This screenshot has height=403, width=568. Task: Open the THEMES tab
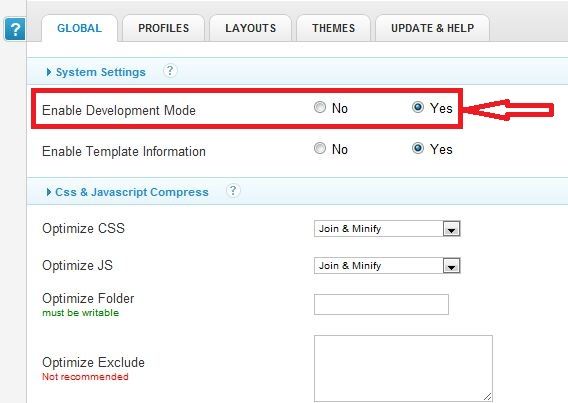(334, 28)
